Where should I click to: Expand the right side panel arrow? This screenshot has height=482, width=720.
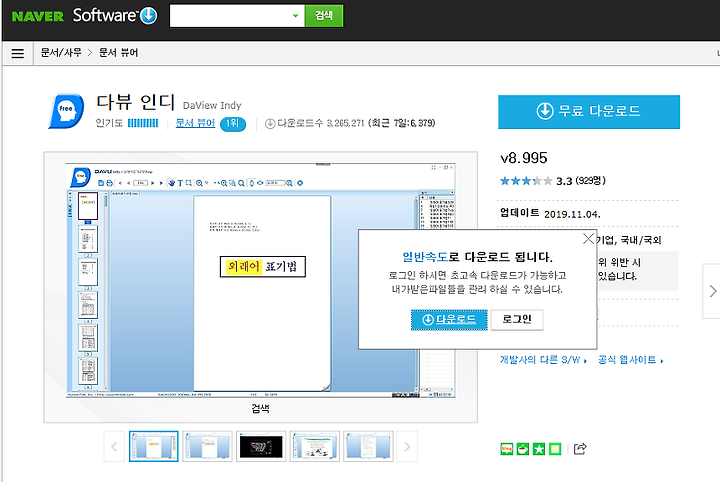[712, 291]
